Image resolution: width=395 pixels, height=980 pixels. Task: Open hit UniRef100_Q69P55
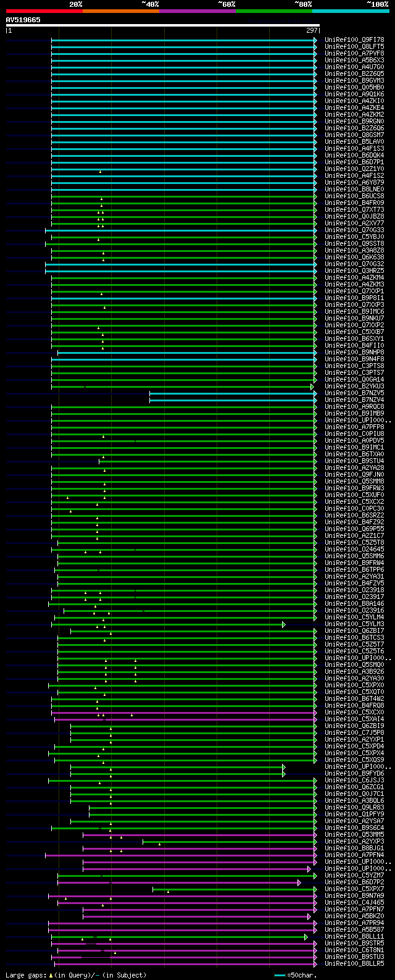354,529
